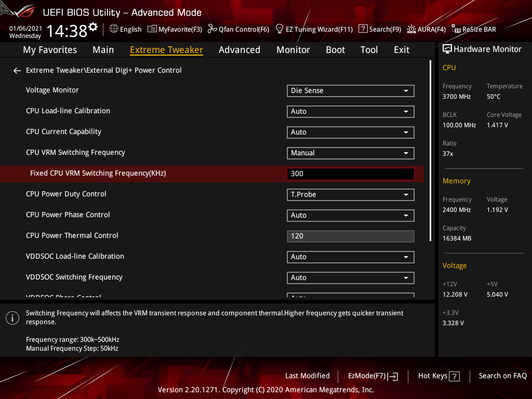Open MyFavorite(F3) list icon

pyautogui.click(x=152, y=29)
